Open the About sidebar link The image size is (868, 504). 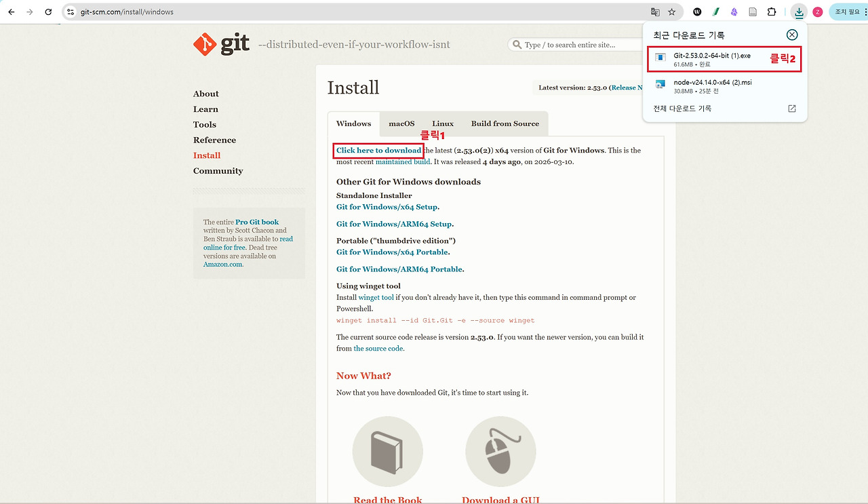206,94
